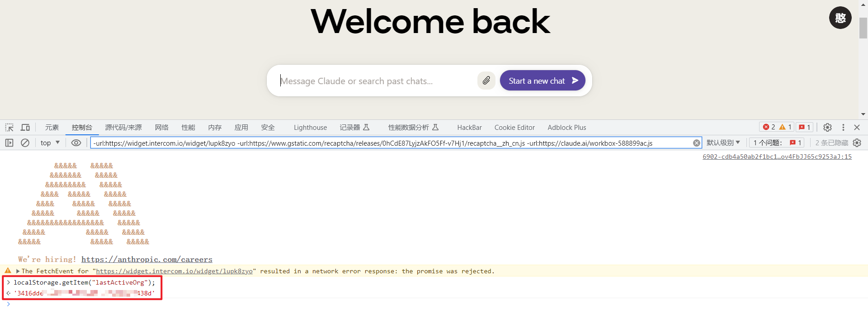Open the user avatar profile menu
868x314 pixels.
point(840,18)
